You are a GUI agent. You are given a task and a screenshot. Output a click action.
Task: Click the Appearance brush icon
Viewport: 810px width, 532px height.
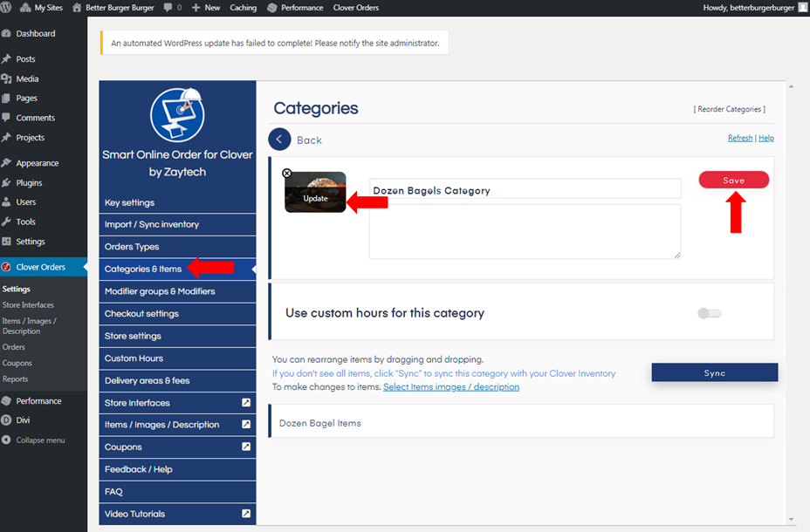(6, 163)
